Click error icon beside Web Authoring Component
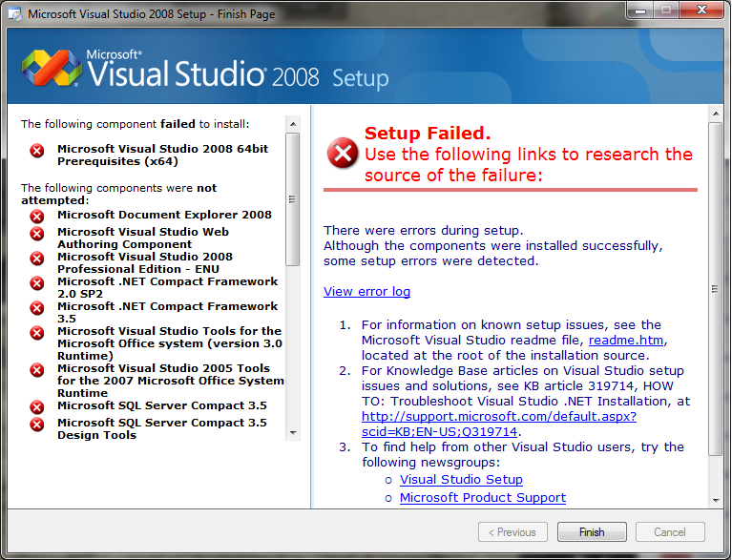Image resolution: width=732 pixels, height=560 pixels. 37,234
